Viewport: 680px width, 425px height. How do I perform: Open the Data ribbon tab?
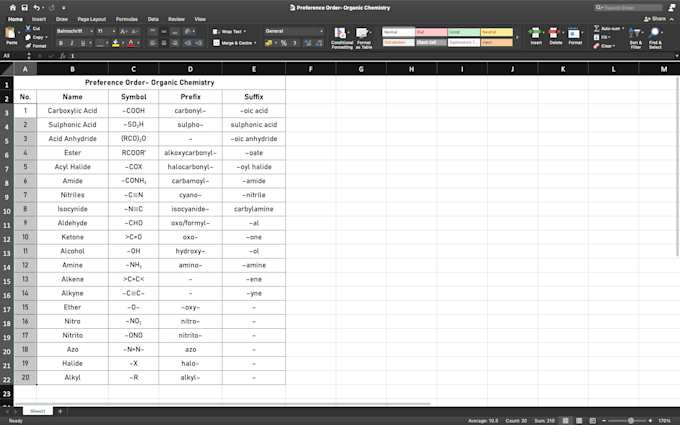click(153, 19)
